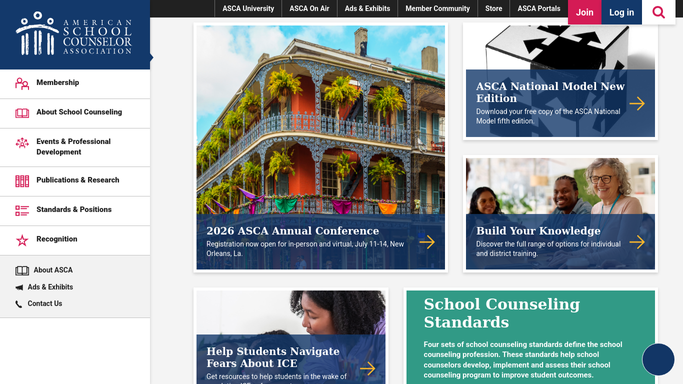Click the round dark blue floating button
683x384 pixels.
pos(658,359)
